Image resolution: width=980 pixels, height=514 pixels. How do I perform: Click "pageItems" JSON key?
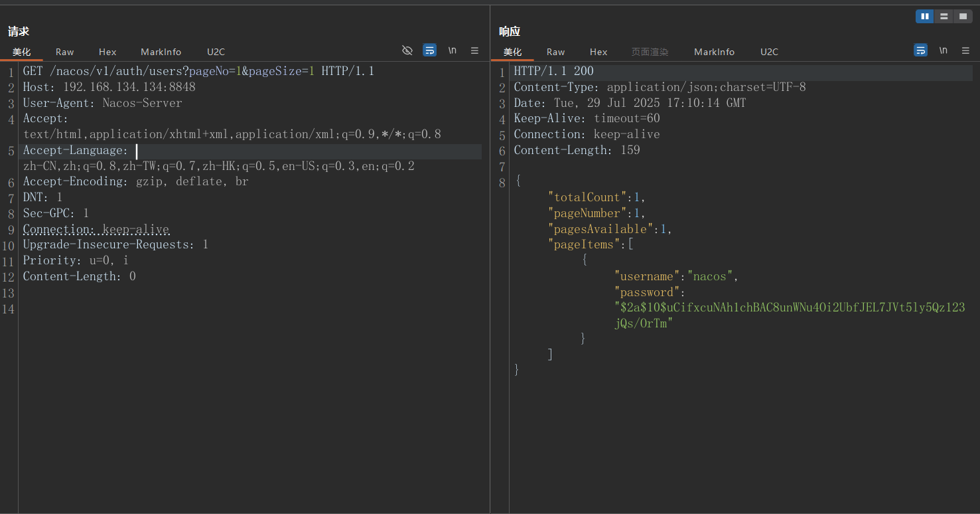point(583,244)
